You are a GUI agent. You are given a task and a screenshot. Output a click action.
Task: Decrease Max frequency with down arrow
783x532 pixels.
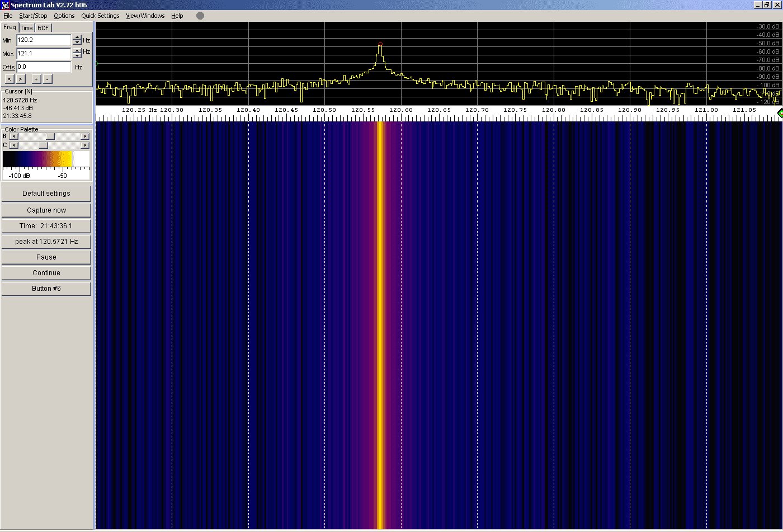77,56
